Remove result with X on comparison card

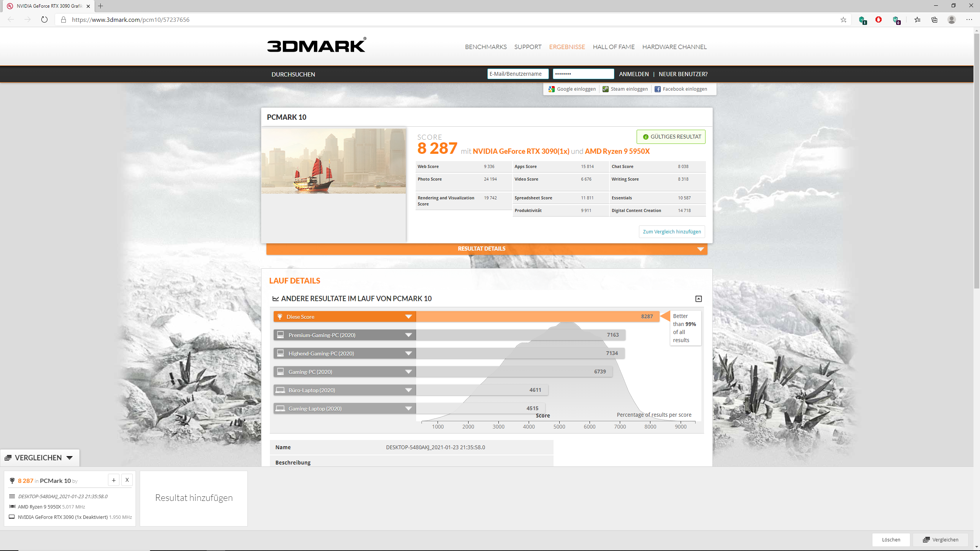point(127,480)
